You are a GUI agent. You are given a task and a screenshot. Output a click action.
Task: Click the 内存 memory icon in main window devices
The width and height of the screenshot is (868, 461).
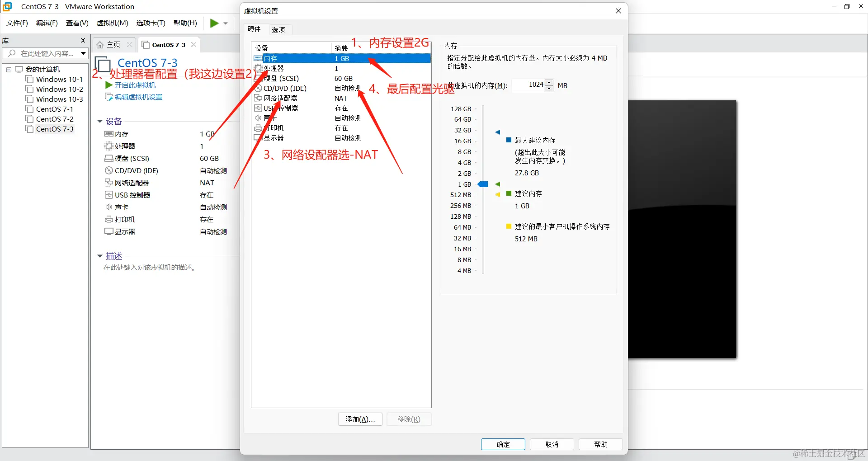pos(108,134)
